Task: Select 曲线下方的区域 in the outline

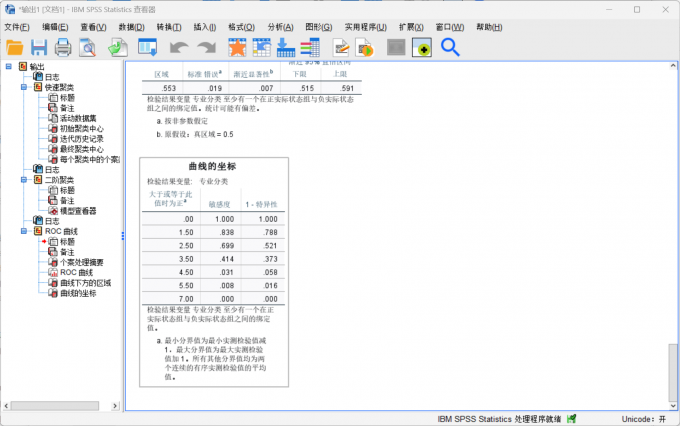Action: point(85,283)
